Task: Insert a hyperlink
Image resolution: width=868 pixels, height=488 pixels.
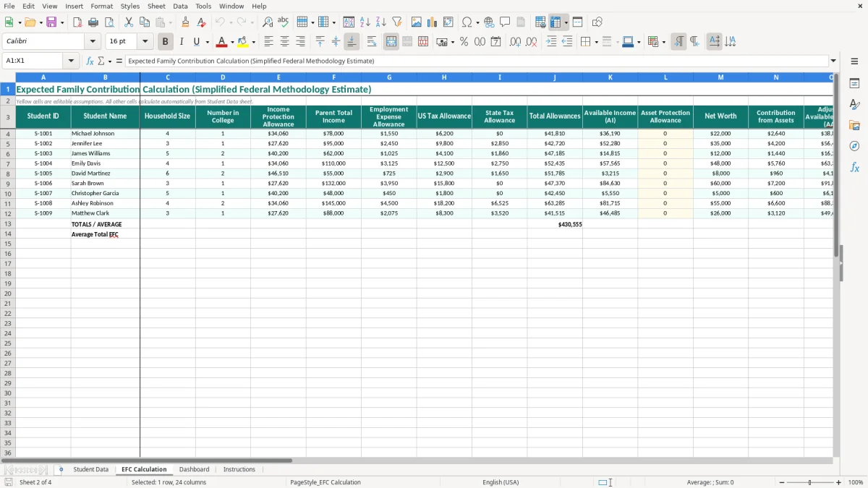Action: [x=489, y=22]
